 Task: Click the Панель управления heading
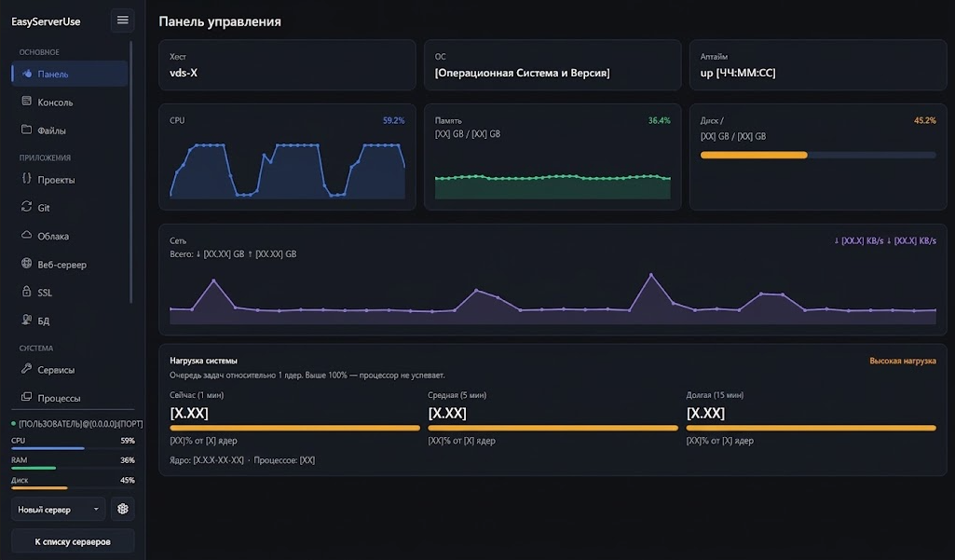tap(220, 21)
